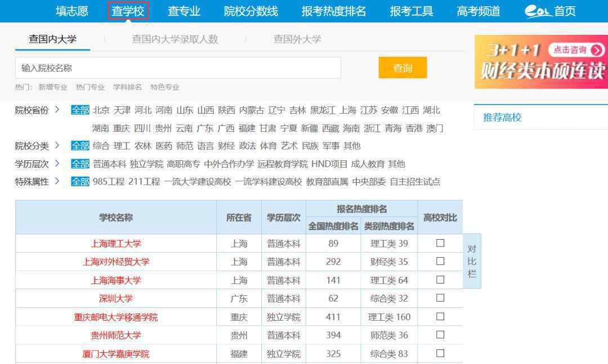Switch to the 查国外大学 tab
608x364 pixels.
(x=297, y=39)
